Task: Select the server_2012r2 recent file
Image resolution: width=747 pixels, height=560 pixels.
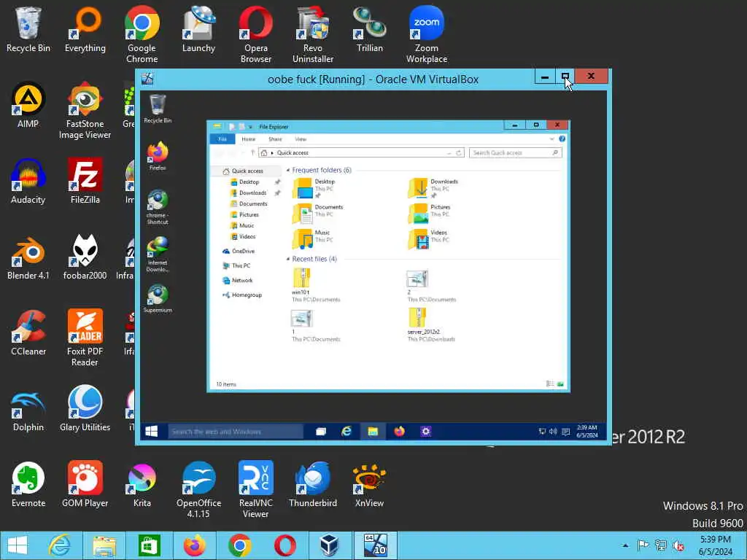Action: [x=431, y=324]
